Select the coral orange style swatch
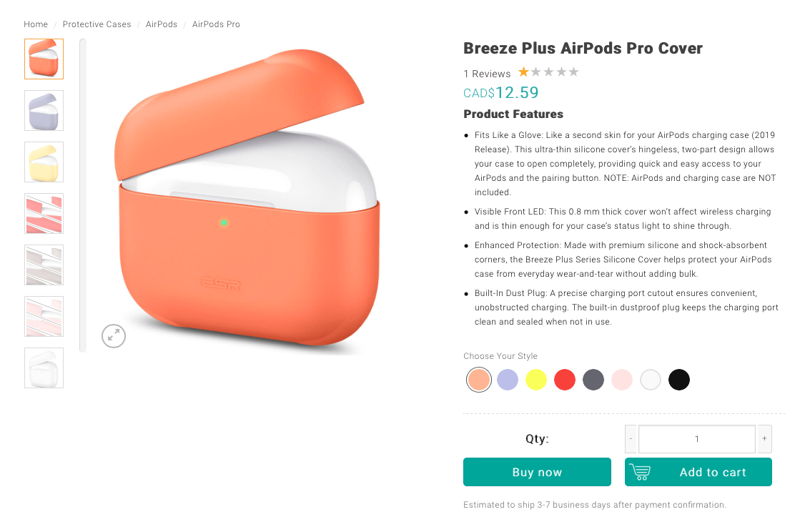This screenshot has width=800, height=532. [x=479, y=380]
